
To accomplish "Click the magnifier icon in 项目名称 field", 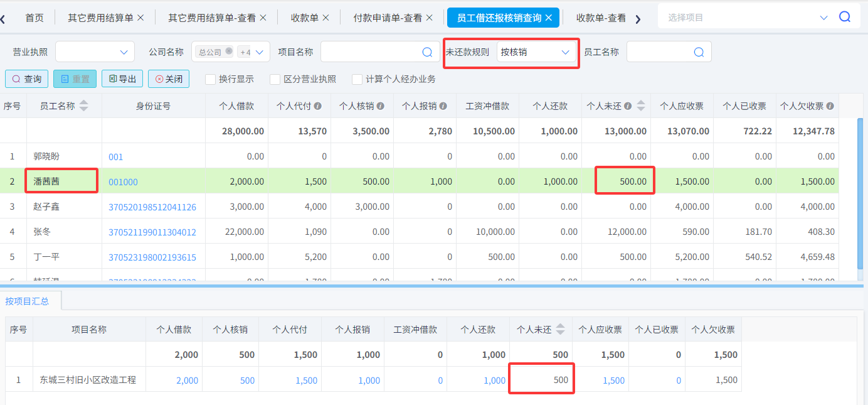I will tap(427, 53).
